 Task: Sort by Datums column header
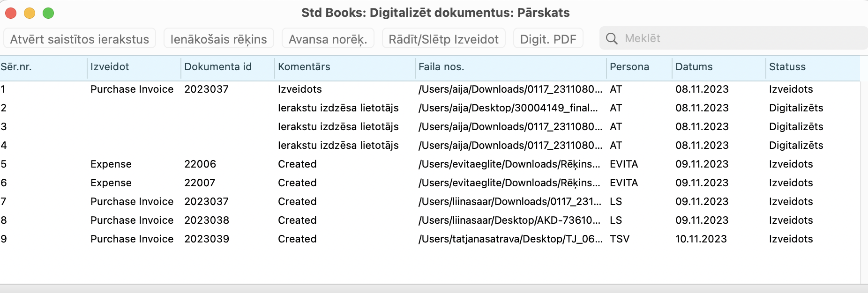(694, 67)
